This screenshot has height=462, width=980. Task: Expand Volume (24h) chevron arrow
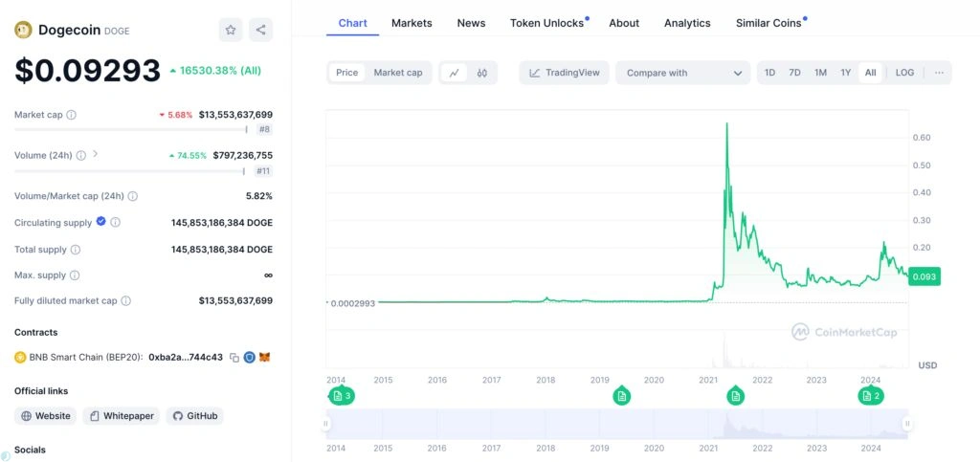(95, 154)
